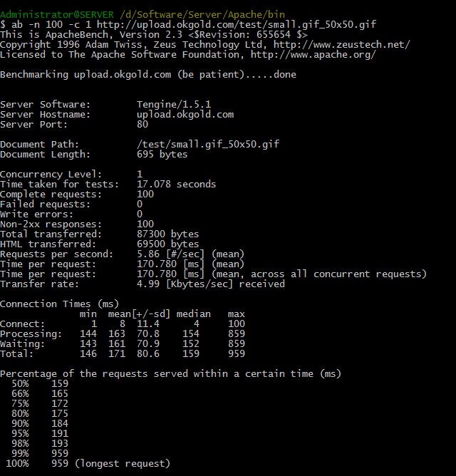Click the 90% row value 184

coord(60,424)
